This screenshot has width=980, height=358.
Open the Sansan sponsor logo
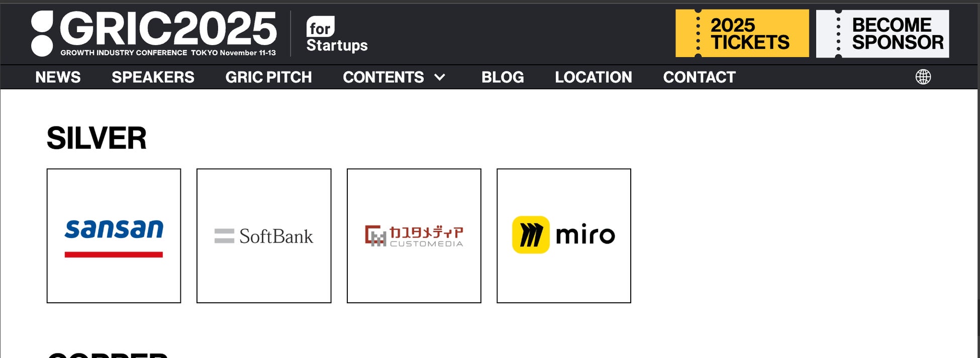(x=114, y=235)
